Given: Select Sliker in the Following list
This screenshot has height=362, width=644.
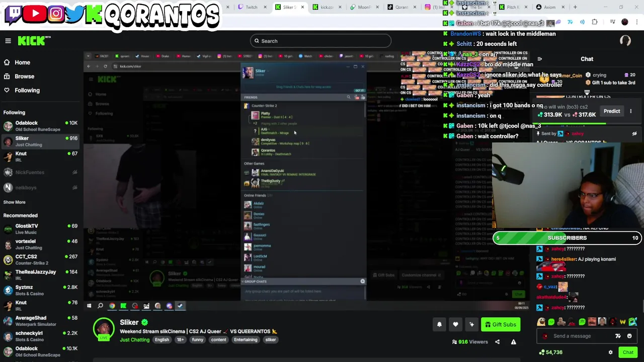Looking at the screenshot, I should (x=40, y=141).
